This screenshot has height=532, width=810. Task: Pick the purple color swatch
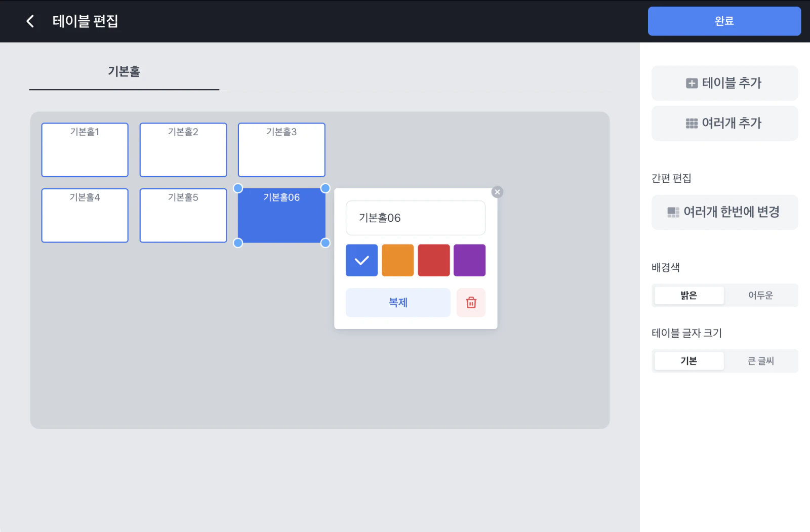point(469,260)
